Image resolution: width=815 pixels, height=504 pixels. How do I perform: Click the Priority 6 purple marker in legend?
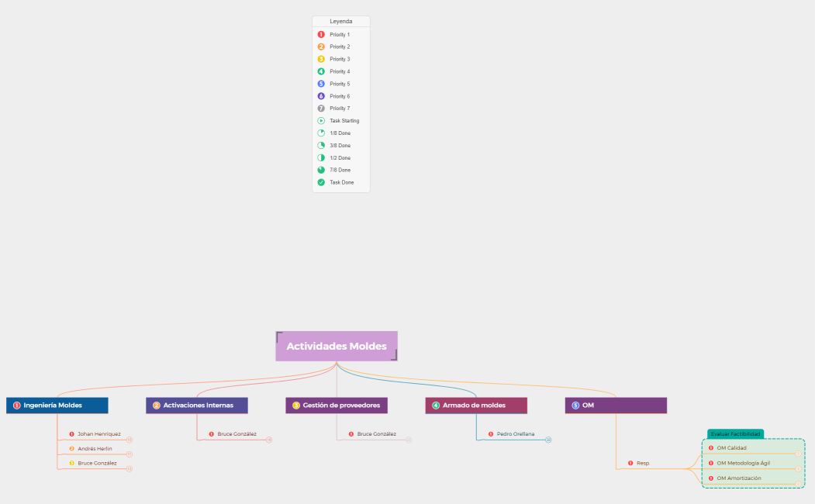[x=321, y=96]
